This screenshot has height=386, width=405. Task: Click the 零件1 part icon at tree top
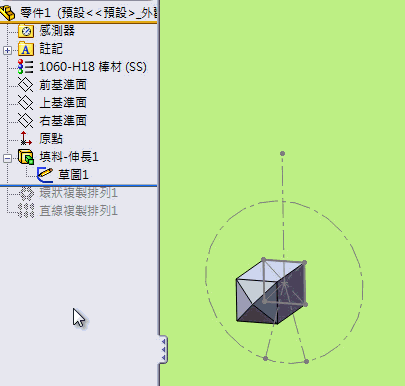7,13
